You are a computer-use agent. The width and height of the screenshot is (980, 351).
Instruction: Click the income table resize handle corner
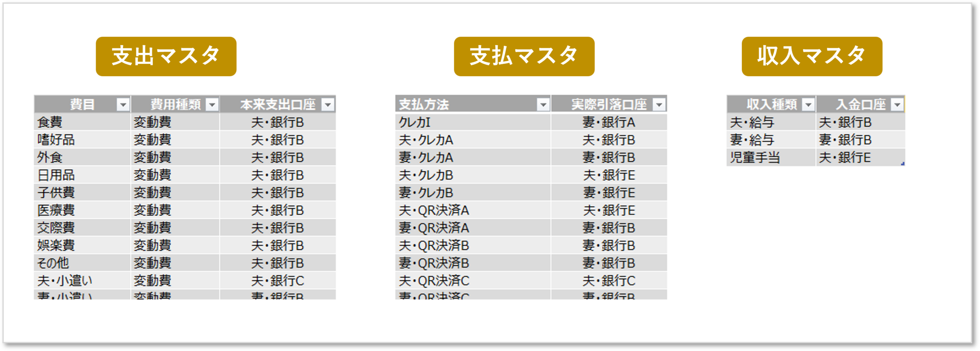point(903,164)
